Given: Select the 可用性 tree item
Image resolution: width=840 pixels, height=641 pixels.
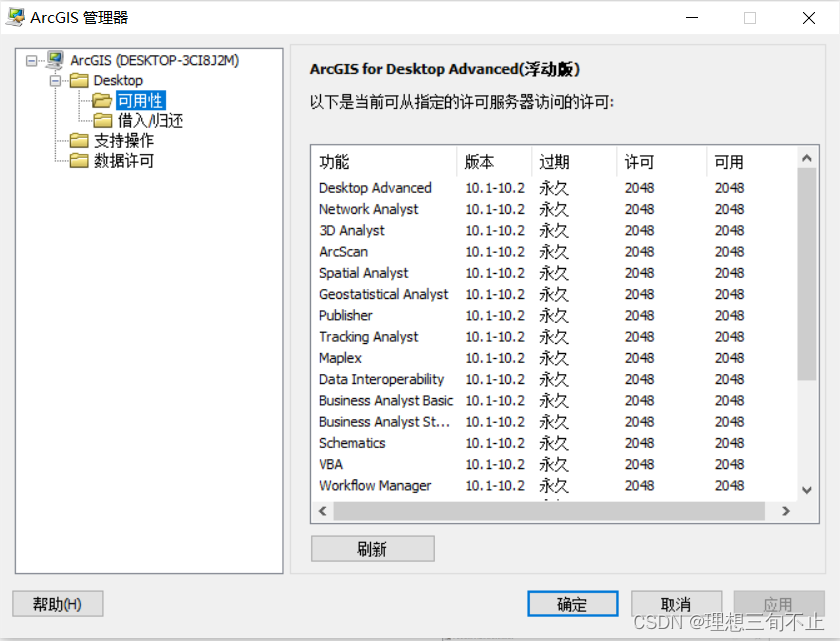Looking at the screenshot, I should [140, 100].
